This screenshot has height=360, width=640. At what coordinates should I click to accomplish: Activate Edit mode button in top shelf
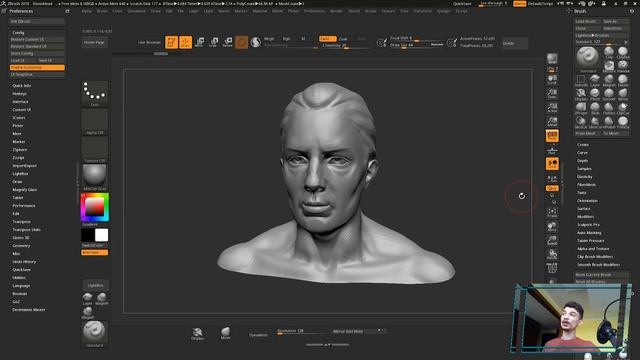(171, 42)
